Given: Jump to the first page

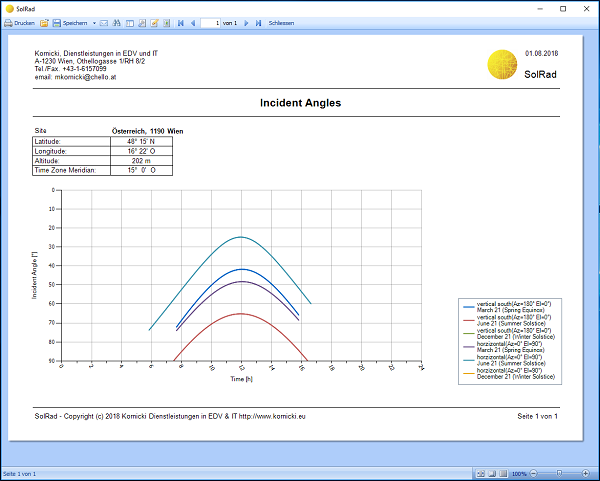Looking at the screenshot, I should 180,22.
